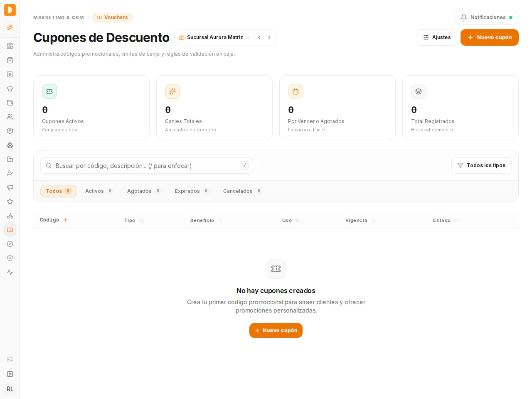
Task: Click the empty-state ticket icon above No hay cupones
Action: point(276,269)
